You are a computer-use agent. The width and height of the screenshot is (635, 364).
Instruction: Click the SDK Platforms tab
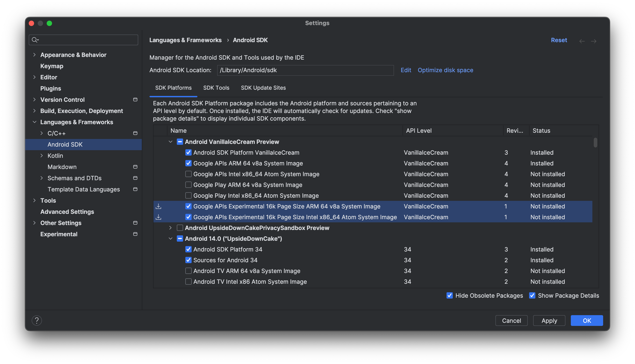[x=173, y=87]
